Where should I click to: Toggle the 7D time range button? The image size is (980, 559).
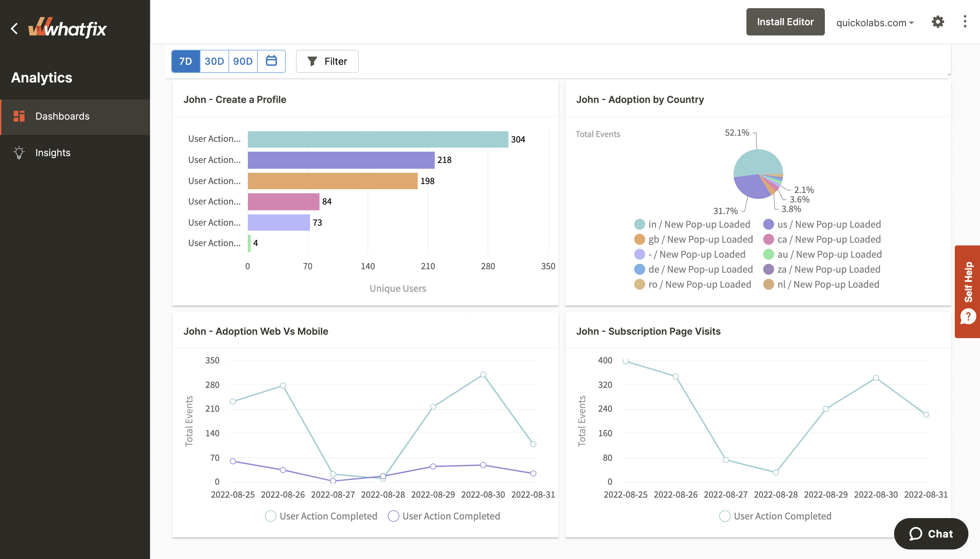point(186,61)
